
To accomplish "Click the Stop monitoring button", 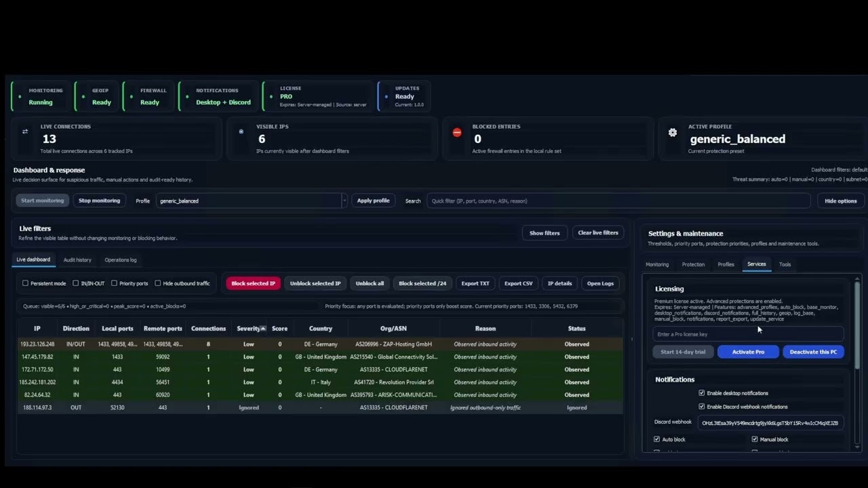I will point(99,201).
